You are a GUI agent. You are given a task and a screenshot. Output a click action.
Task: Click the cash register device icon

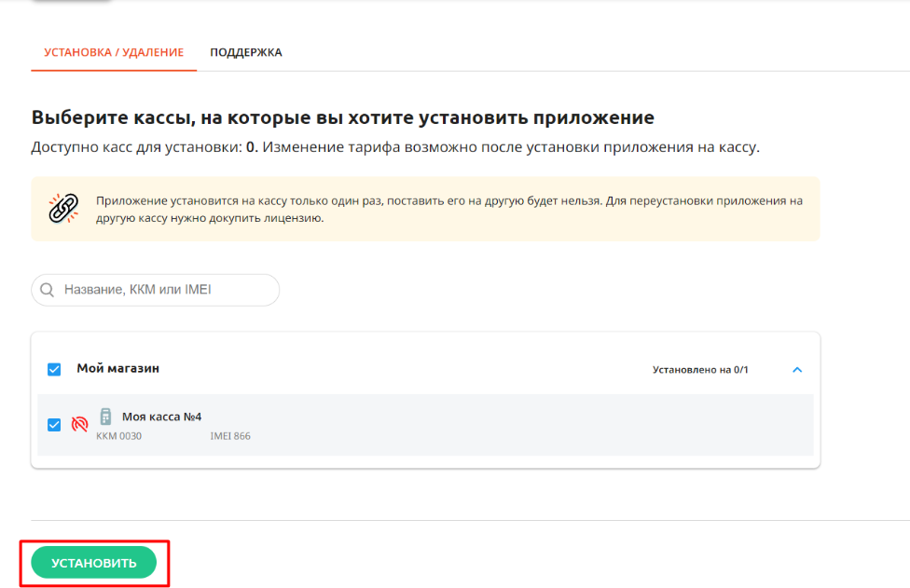click(x=105, y=417)
